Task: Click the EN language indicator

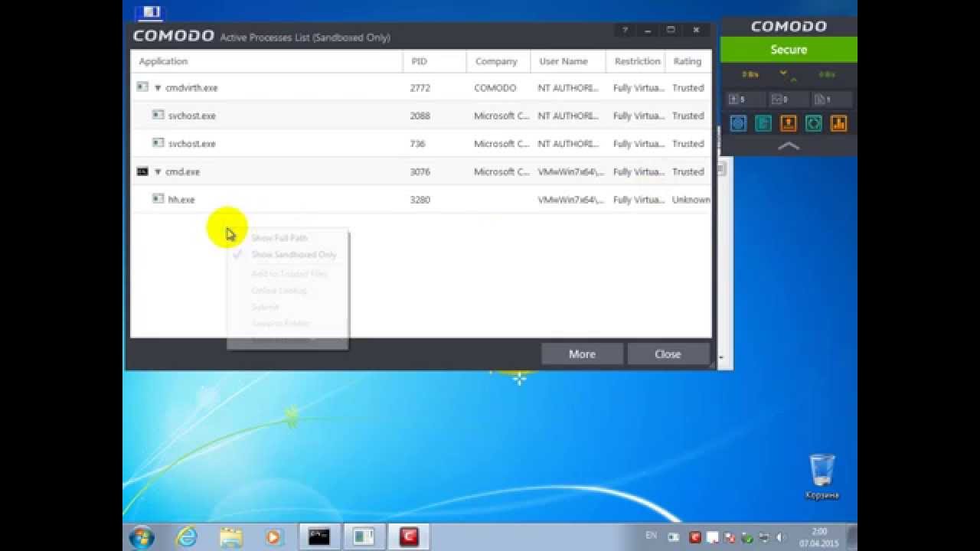Action: click(652, 535)
